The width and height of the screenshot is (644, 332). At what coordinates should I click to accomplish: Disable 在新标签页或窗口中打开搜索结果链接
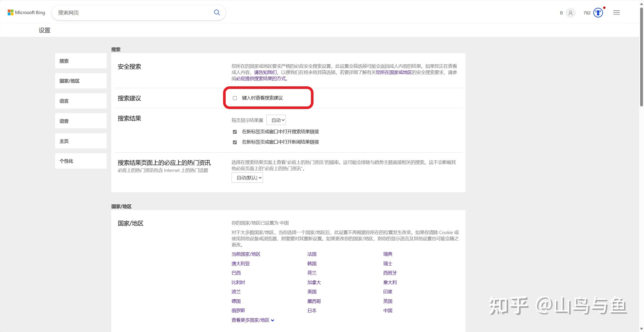[234, 131]
